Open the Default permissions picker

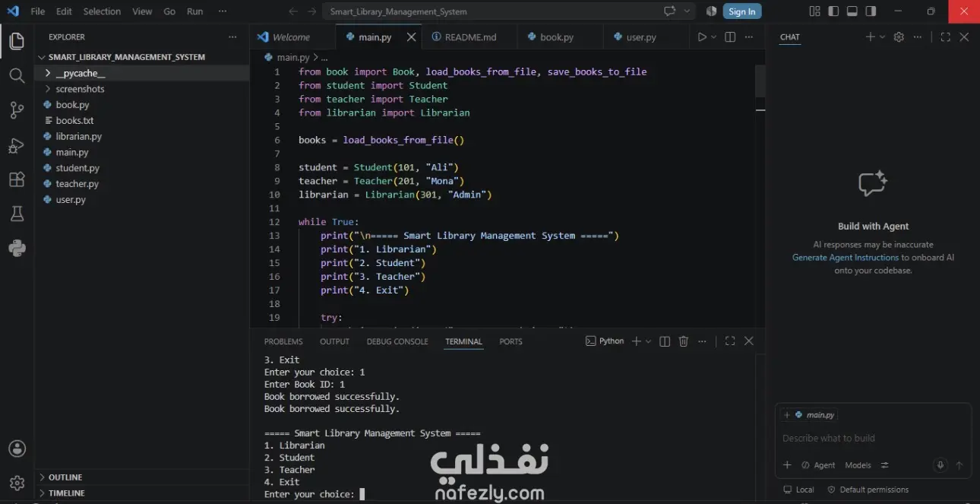click(868, 490)
